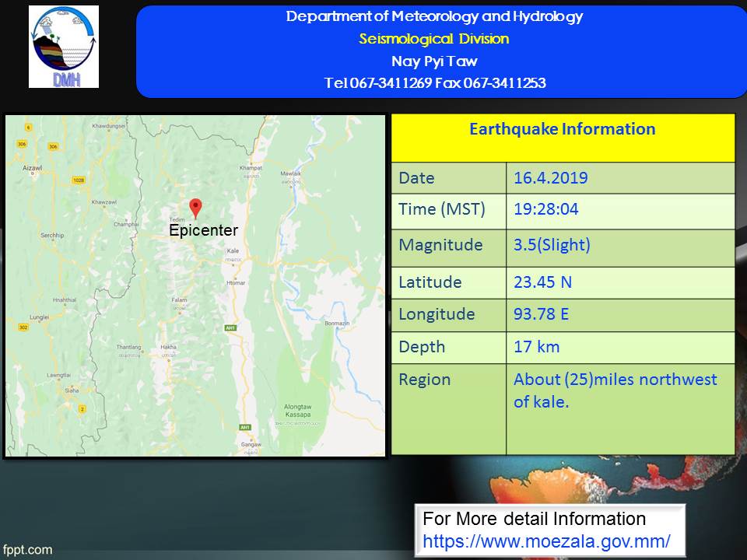Click the region description about Kale
Viewport: 747px width, 560px height.
tap(615, 390)
